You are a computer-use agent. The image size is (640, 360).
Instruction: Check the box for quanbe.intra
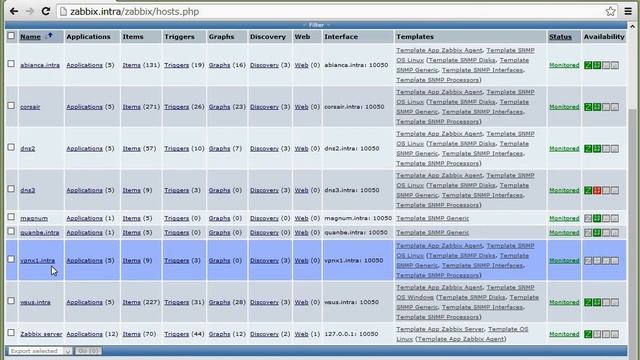pos(11,231)
